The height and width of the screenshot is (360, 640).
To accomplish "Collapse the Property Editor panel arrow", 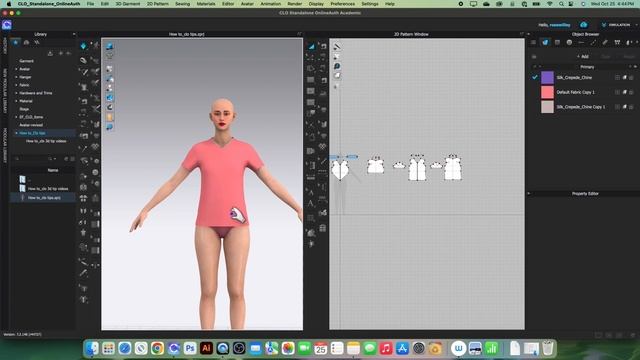I will 529,193.
